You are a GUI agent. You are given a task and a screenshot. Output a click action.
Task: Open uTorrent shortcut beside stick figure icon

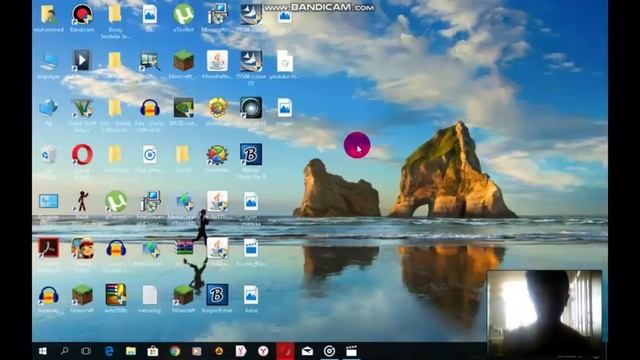[x=116, y=202]
